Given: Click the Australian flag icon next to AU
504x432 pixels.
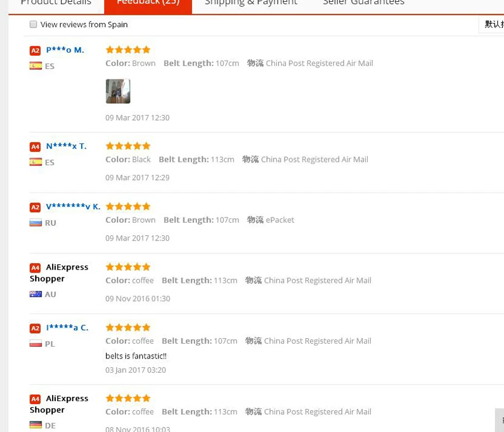Looking at the screenshot, I should (36, 294).
